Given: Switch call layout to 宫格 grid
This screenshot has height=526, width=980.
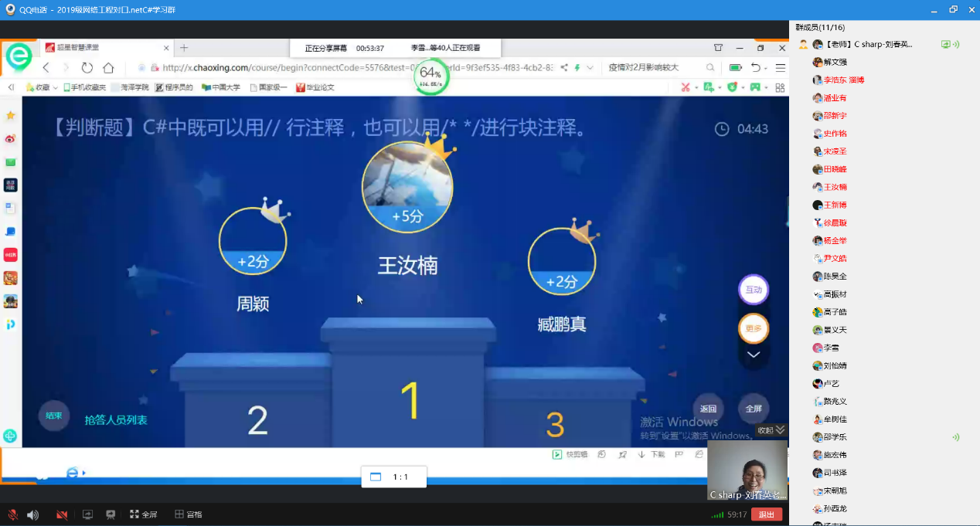Looking at the screenshot, I should pos(188,514).
